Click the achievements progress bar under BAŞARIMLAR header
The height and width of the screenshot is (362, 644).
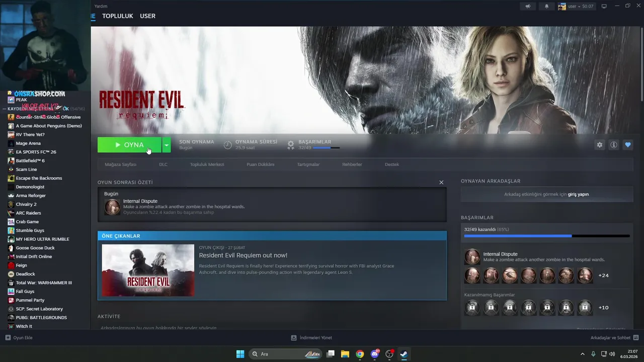click(326, 148)
